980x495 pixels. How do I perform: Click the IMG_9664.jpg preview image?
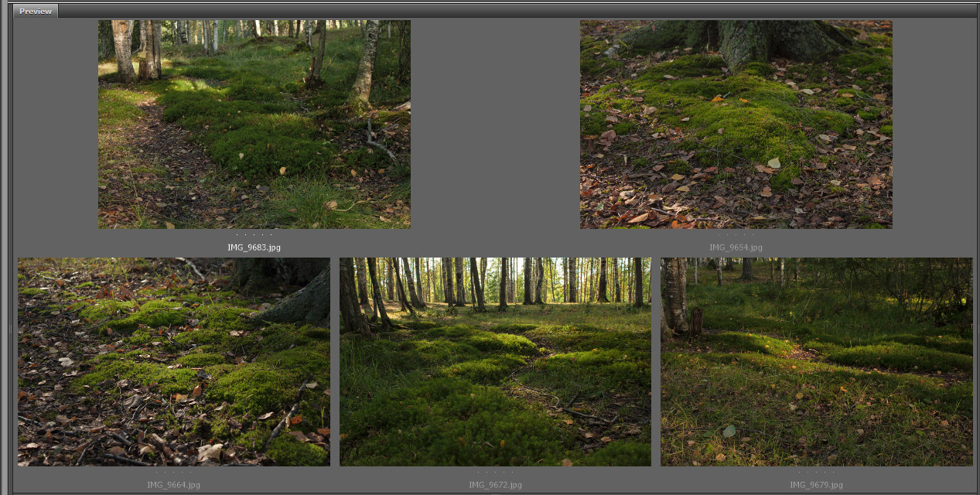pyautogui.click(x=174, y=362)
